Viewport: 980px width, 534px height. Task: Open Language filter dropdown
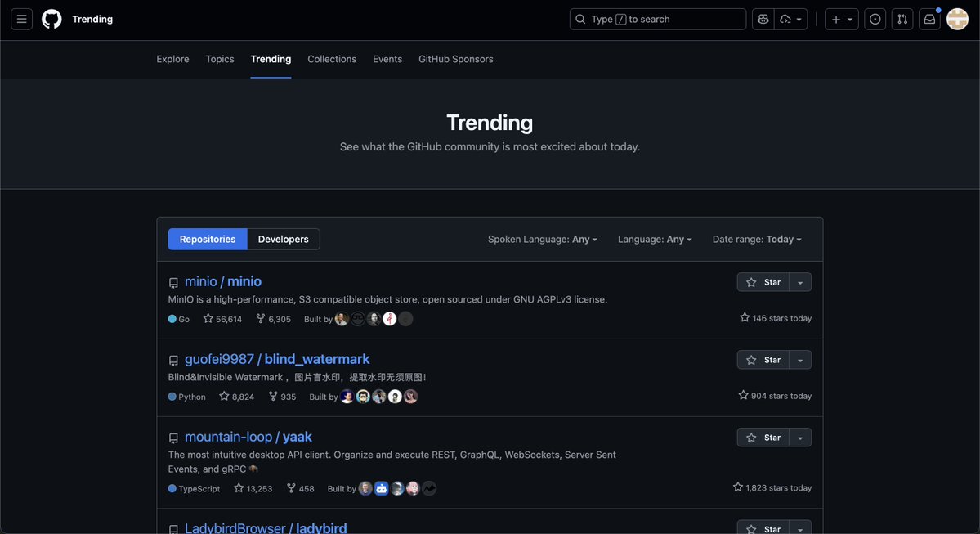point(655,239)
